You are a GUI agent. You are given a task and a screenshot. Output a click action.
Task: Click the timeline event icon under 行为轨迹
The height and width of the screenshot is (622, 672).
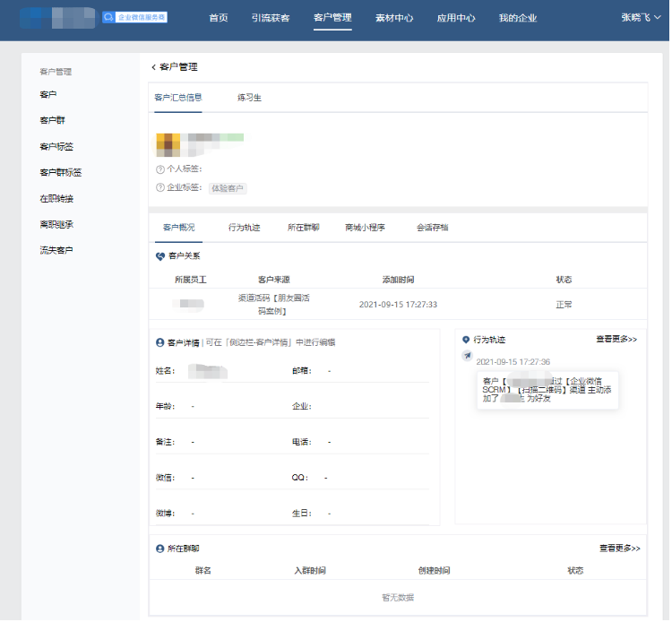click(x=467, y=356)
